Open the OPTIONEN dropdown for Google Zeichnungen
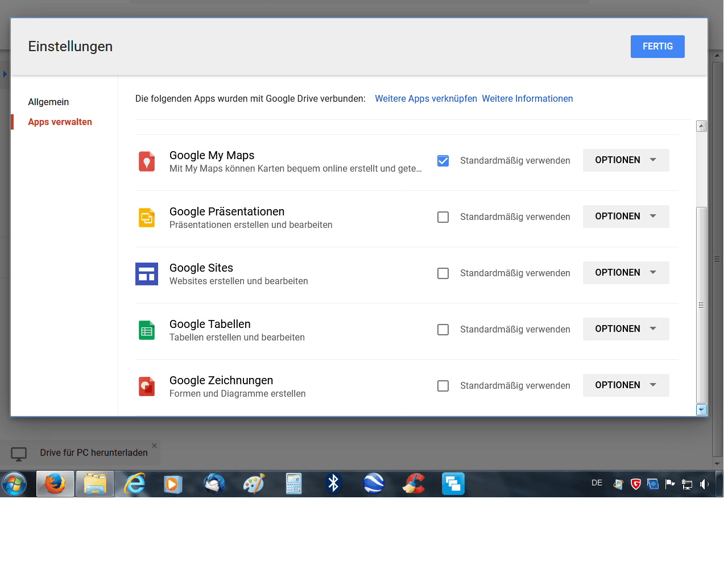 point(626,385)
